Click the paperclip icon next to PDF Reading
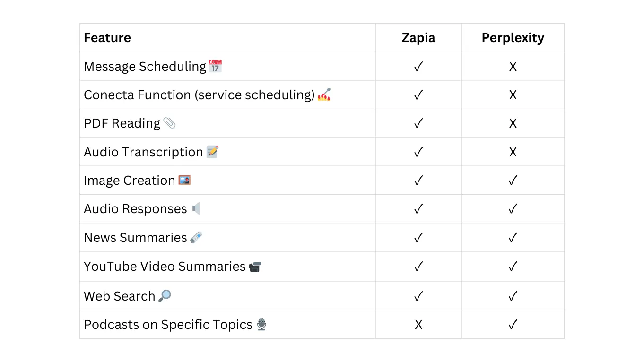 tap(169, 123)
